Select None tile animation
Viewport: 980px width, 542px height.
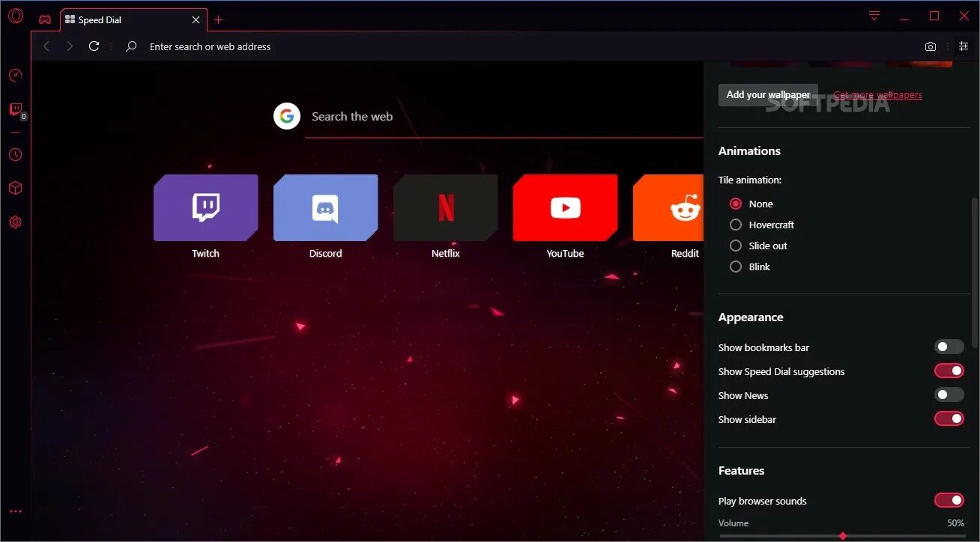click(x=736, y=204)
